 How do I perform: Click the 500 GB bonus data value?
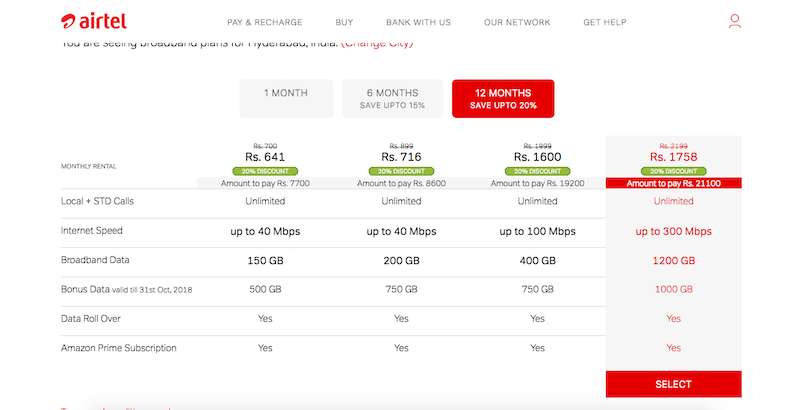tap(265, 289)
